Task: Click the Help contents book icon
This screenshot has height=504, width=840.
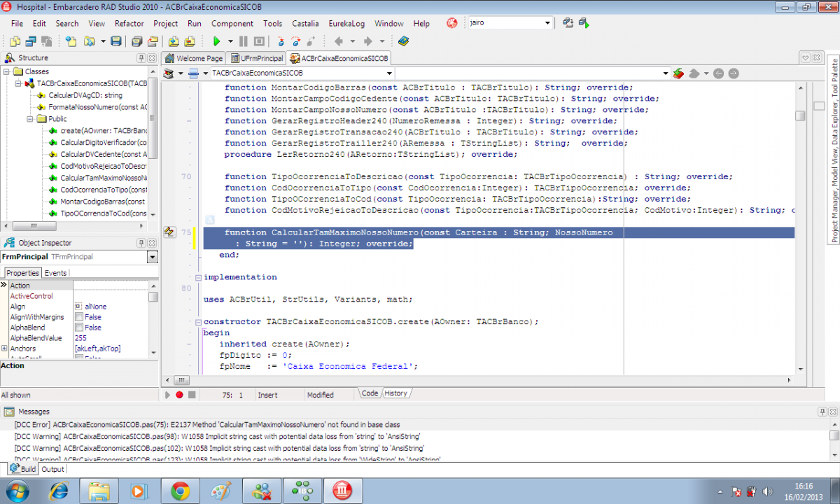Action: click(x=403, y=41)
